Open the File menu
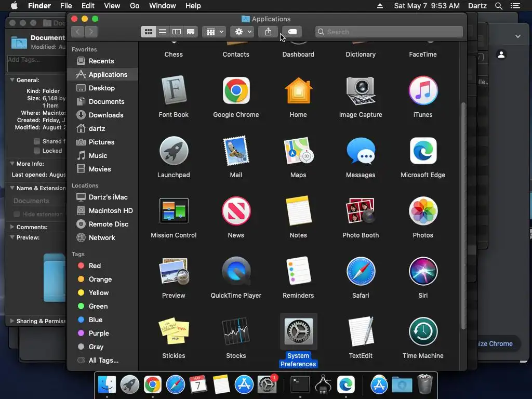 (x=66, y=6)
